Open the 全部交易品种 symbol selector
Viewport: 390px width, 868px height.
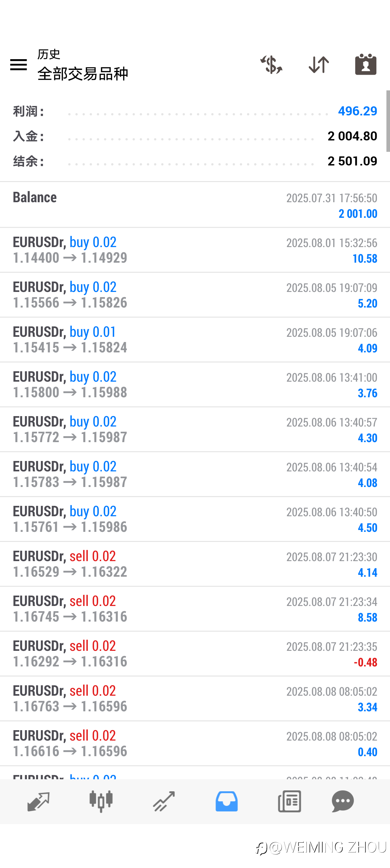(x=83, y=73)
